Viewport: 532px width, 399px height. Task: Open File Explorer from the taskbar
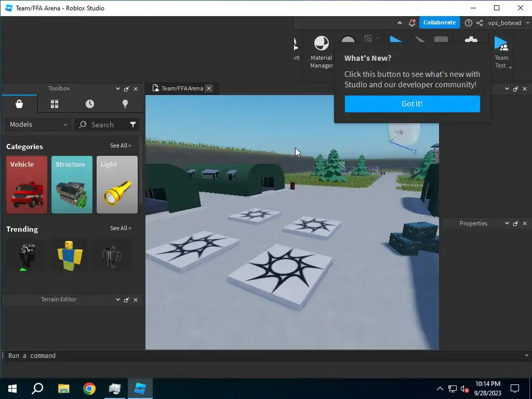click(63, 389)
